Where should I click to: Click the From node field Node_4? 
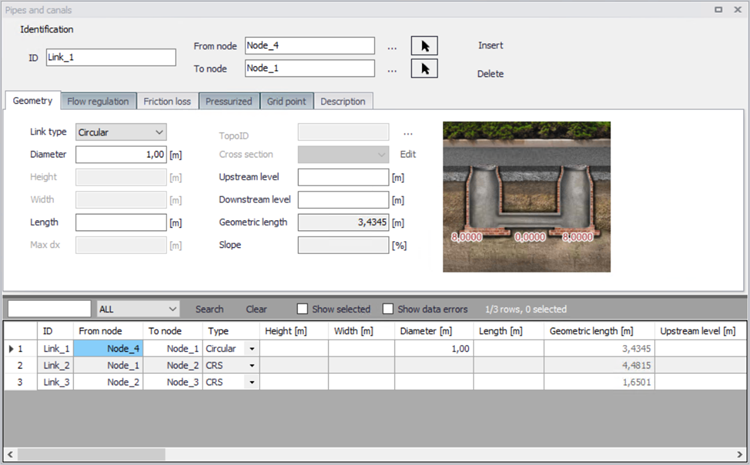pyautogui.click(x=309, y=46)
